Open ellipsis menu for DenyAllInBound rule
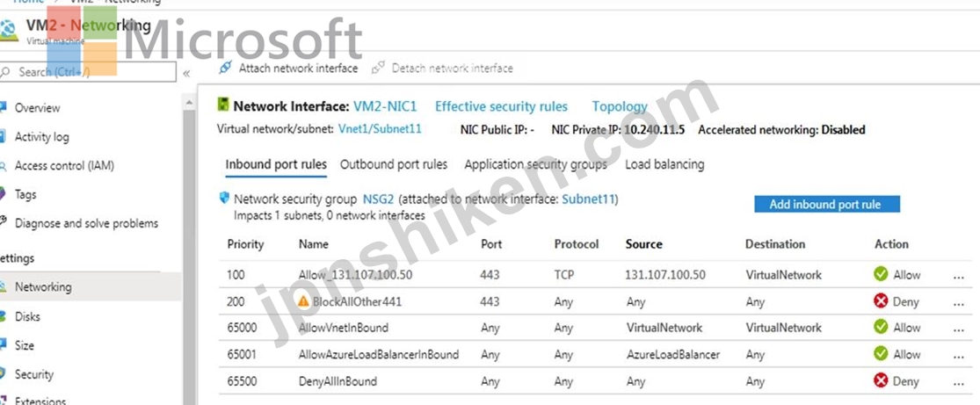Screen dimensions: 980x405 959,382
